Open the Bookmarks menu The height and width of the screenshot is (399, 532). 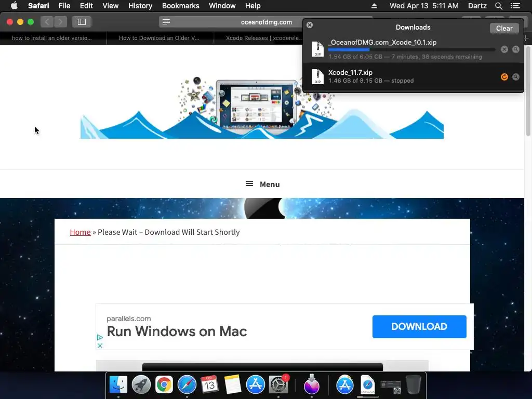180,6
